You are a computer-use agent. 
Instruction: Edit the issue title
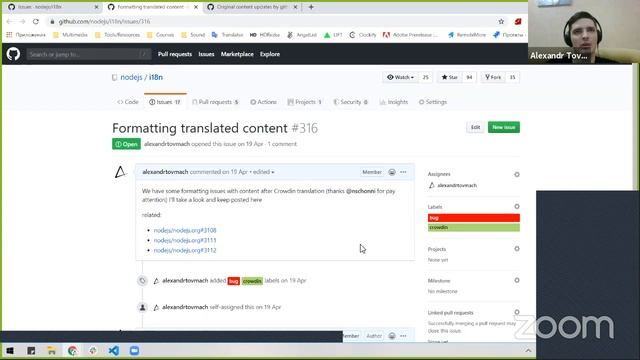pos(476,127)
